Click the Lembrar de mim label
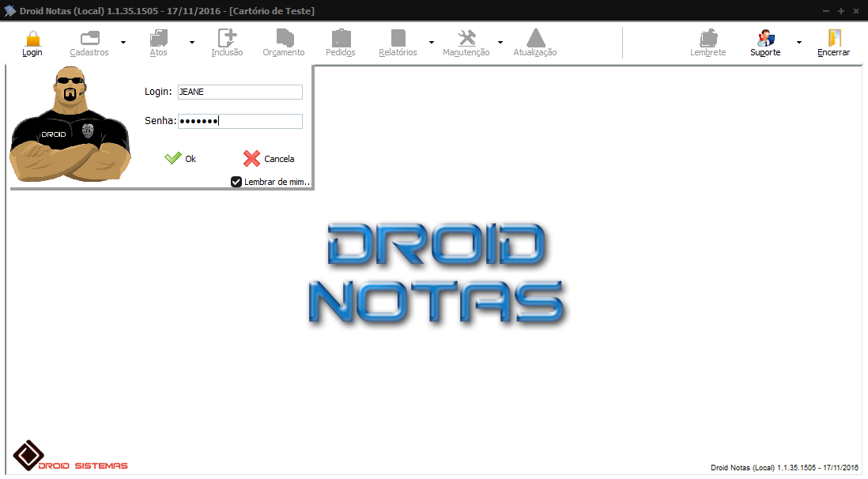 click(x=277, y=182)
